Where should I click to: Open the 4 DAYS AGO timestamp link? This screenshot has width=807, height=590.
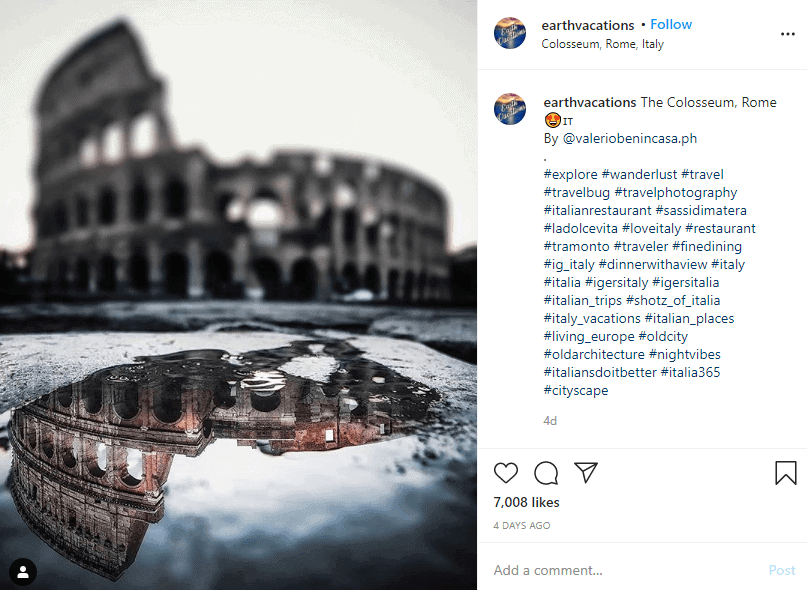coord(522,526)
